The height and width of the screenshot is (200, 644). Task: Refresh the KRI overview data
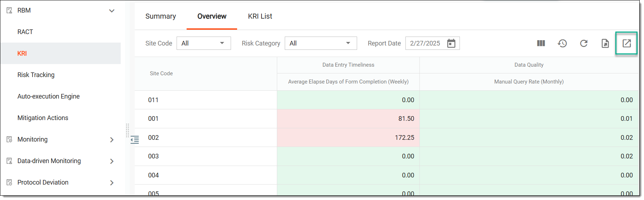click(x=584, y=43)
